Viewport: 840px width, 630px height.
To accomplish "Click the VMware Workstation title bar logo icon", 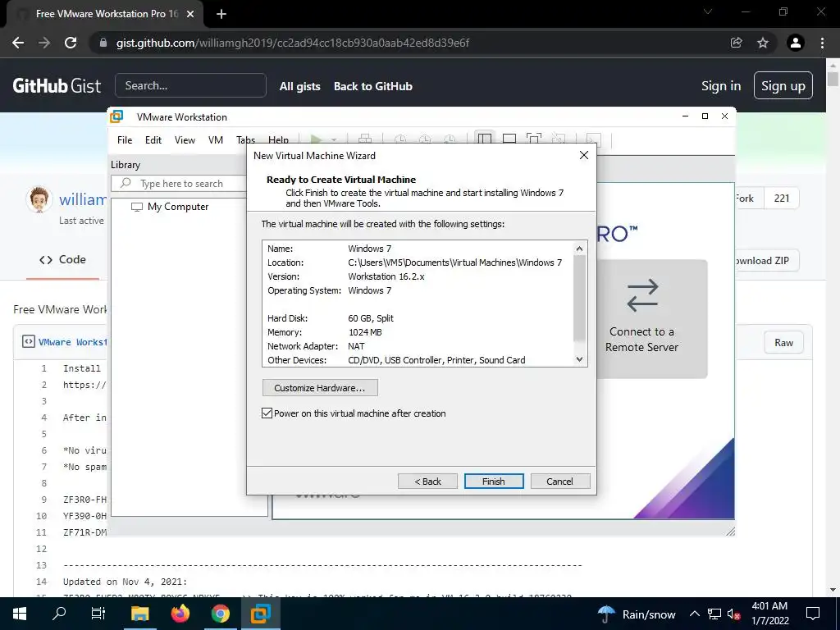I will click(116, 116).
